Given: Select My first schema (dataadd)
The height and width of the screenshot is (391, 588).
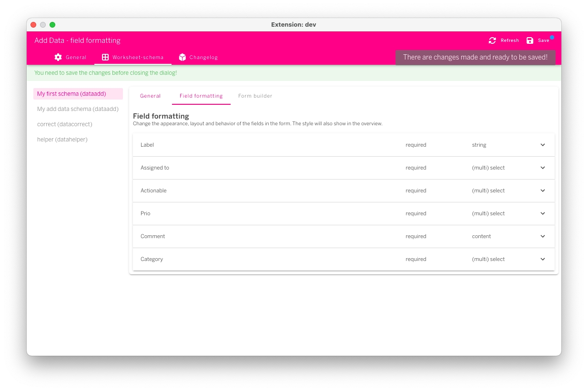Looking at the screenshot, I should coord(71,94).
